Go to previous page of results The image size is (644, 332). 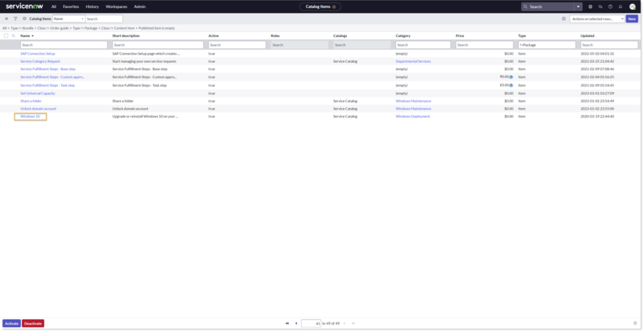click(295, 323)
